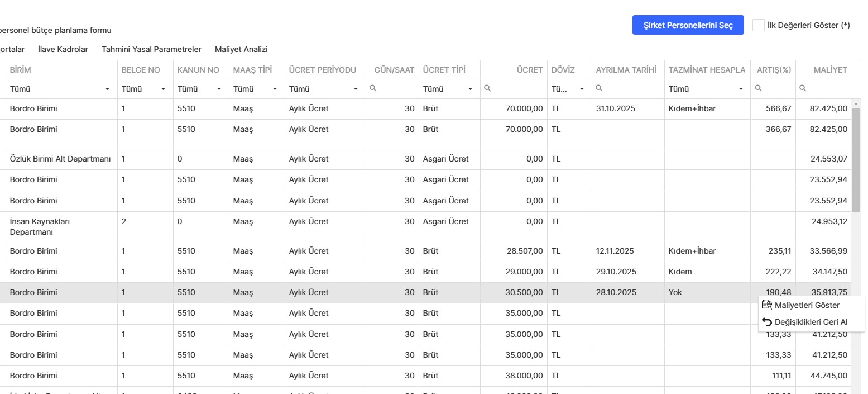Viewport: 868px width, 394px height.
Task: Click search icon in ÜCRET filter
Action: click(x=487, y=88)
